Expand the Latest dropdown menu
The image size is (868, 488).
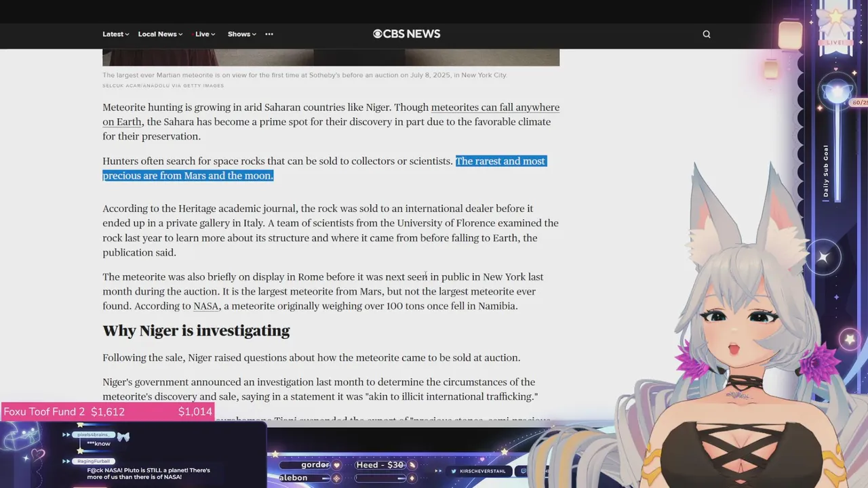click(115, 34)
